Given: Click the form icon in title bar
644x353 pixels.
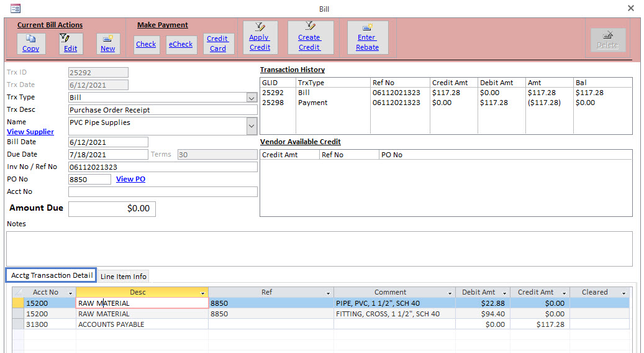Looking at the screenshot, I should click(15, 8).
